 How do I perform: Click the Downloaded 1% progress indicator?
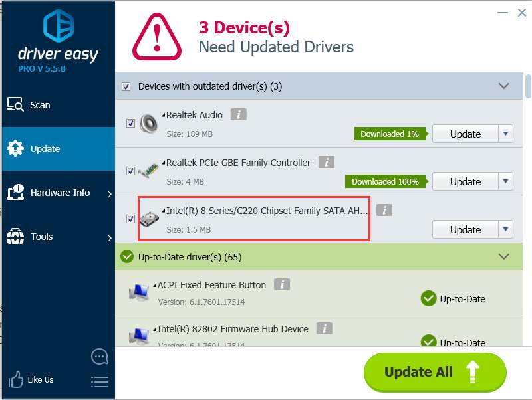tap(392, 134)
